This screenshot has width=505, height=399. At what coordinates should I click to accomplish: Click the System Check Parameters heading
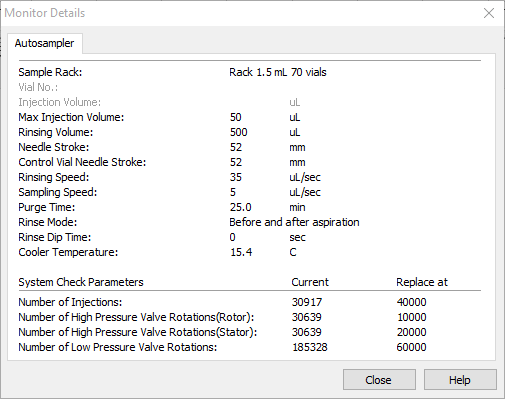81,282
